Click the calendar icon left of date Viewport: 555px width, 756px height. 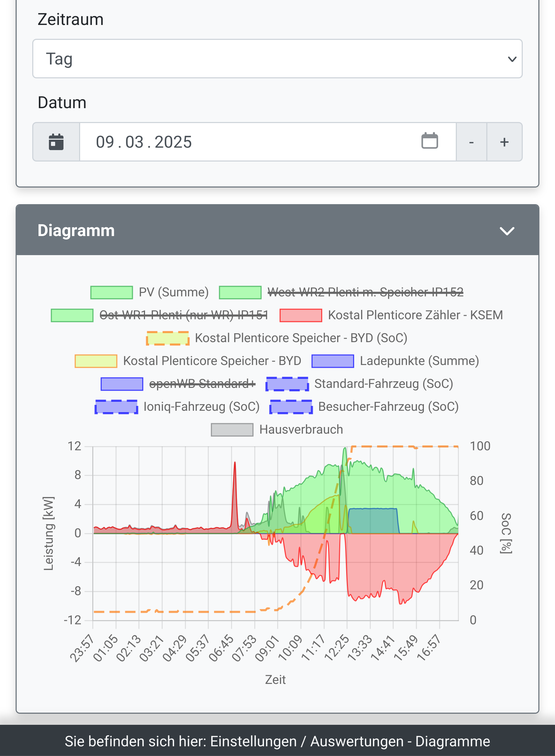[x=56, y=142]
